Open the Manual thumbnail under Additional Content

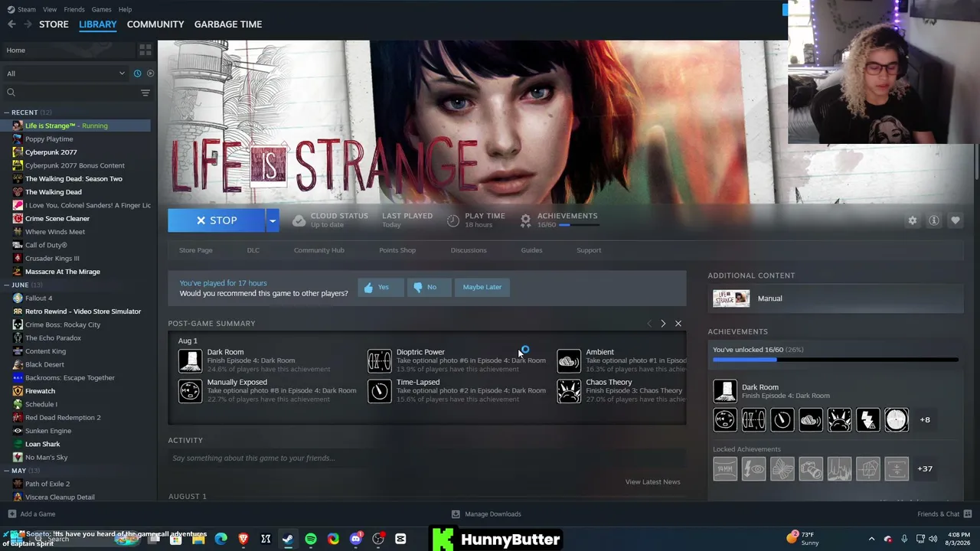[x=731, y=298]
